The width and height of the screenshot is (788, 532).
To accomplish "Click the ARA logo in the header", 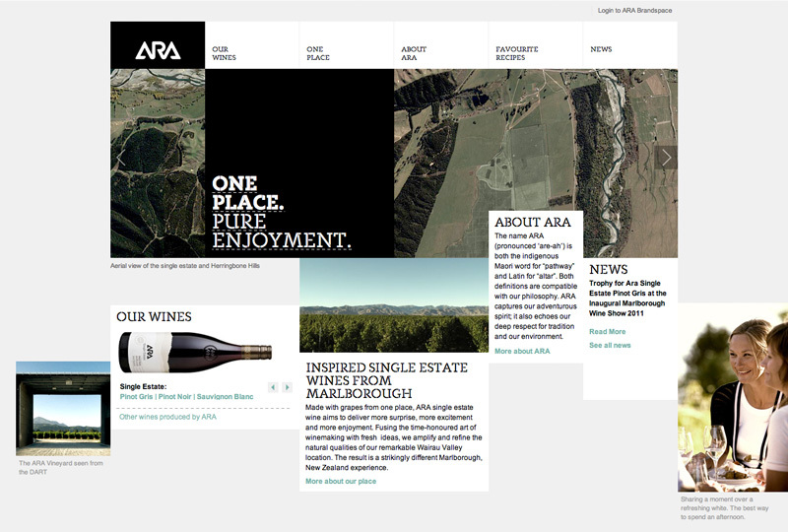I will 158,50.
